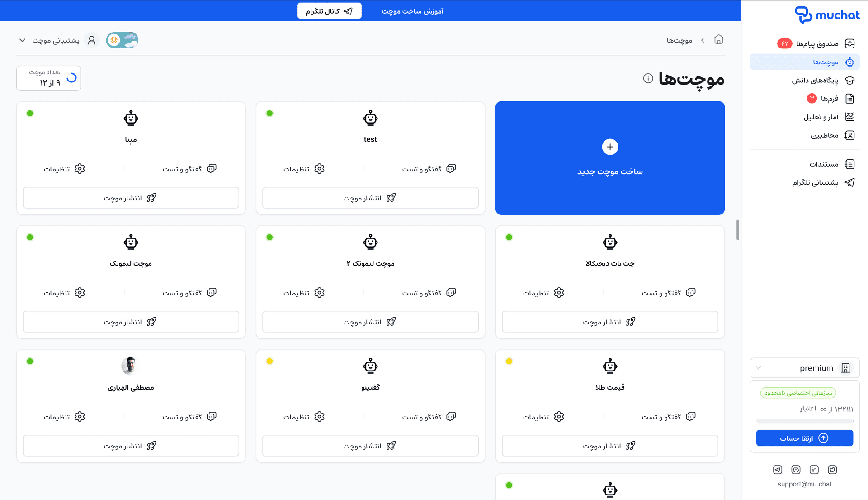Open chat and test for گفتینو bot
This screenshot has width=868, height=500.
(429, 417)
